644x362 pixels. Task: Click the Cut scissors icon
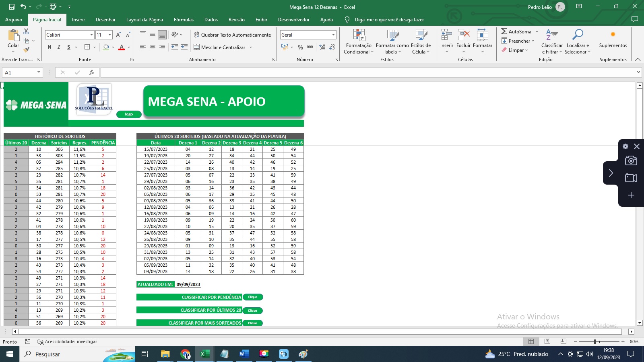(26, 31)
